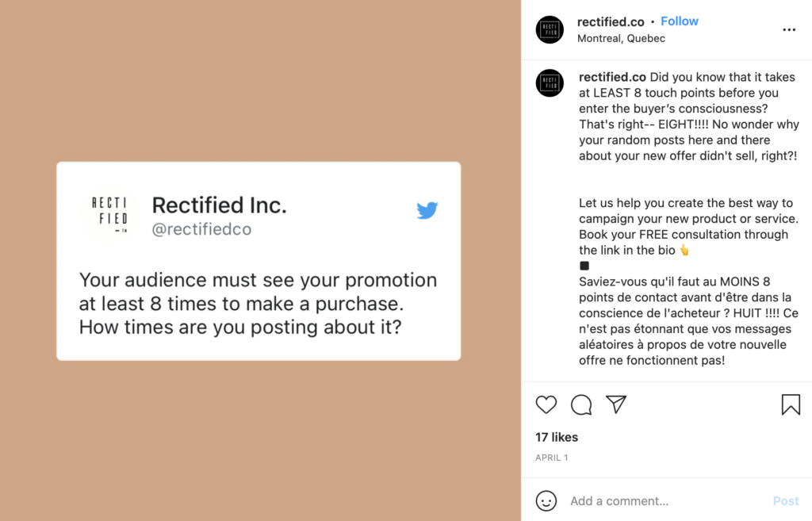
Task: View the 17 likes list
Action: pos(557,437)
